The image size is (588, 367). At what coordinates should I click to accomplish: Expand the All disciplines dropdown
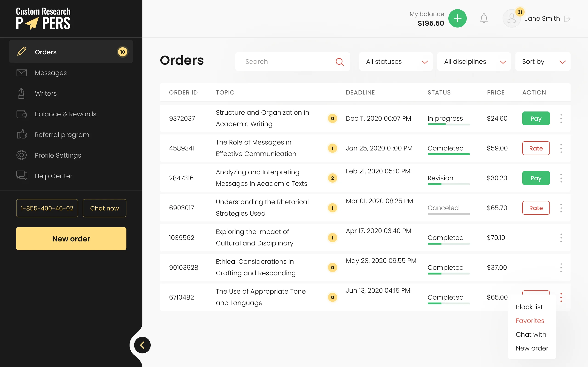coord(474,62)
